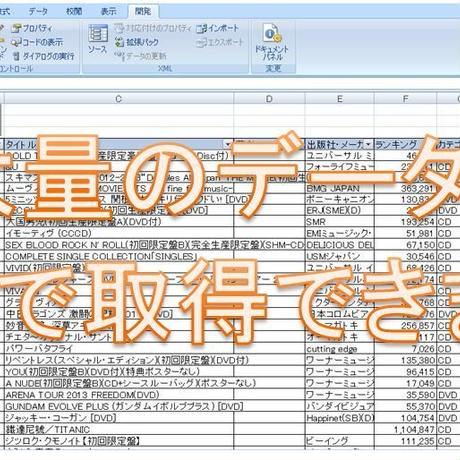Select the 'SMR' publisher cell
Image resolution: width=460 pixels, height=460 pixels.
tap(340, 222)
